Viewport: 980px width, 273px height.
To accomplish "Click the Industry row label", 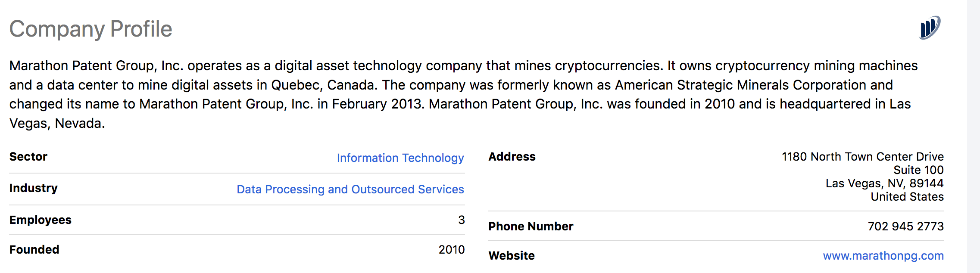I will [x=34, y=188].
